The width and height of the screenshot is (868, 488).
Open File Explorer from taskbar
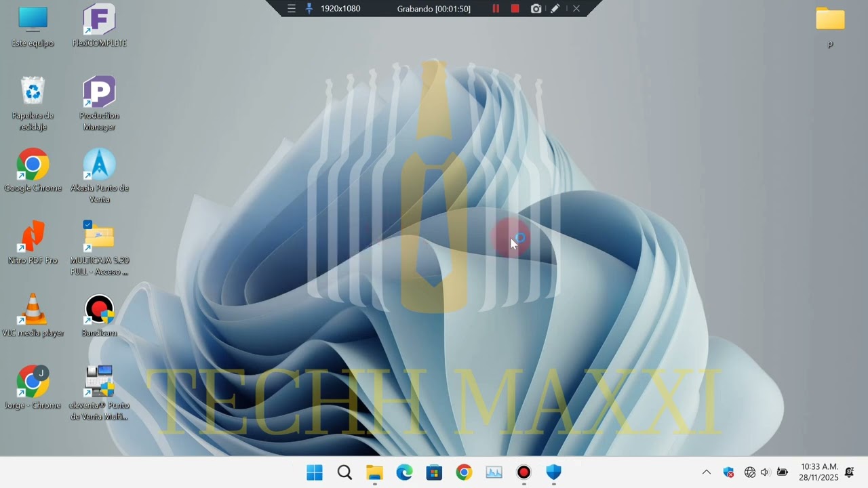[374, 472]
